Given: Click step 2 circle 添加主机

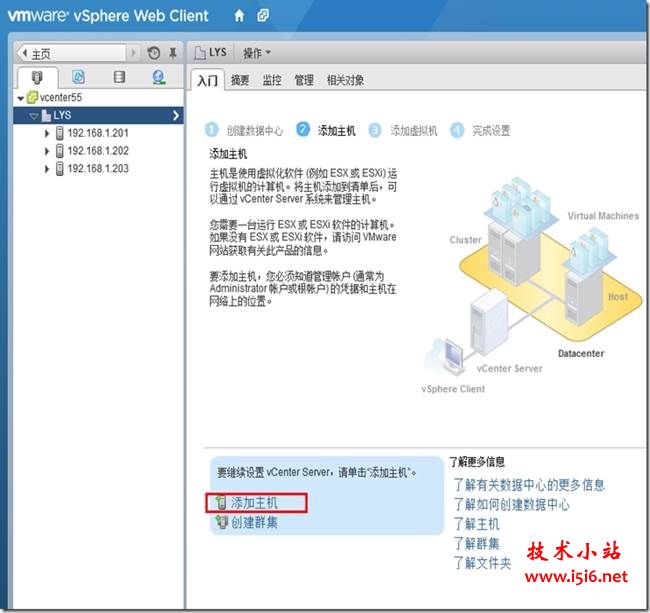Looking at the screenshot, I should [x=303, y=129].
